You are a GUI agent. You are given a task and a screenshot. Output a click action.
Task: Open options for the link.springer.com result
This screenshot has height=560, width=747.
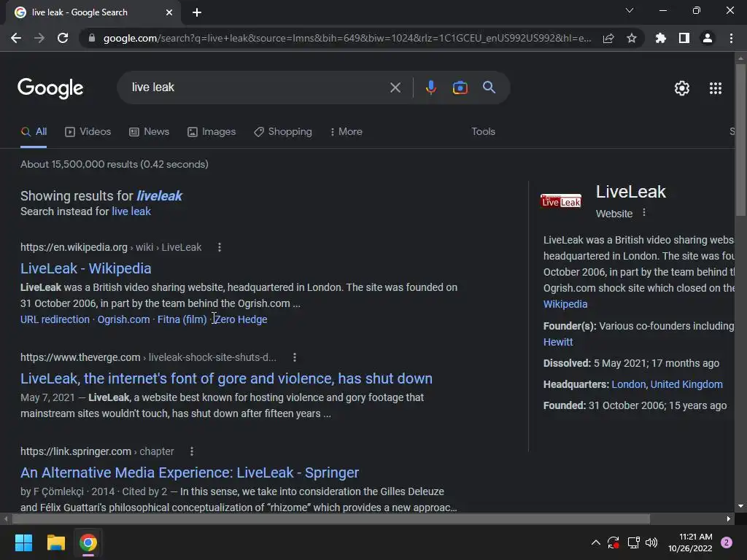pos(192,451)
